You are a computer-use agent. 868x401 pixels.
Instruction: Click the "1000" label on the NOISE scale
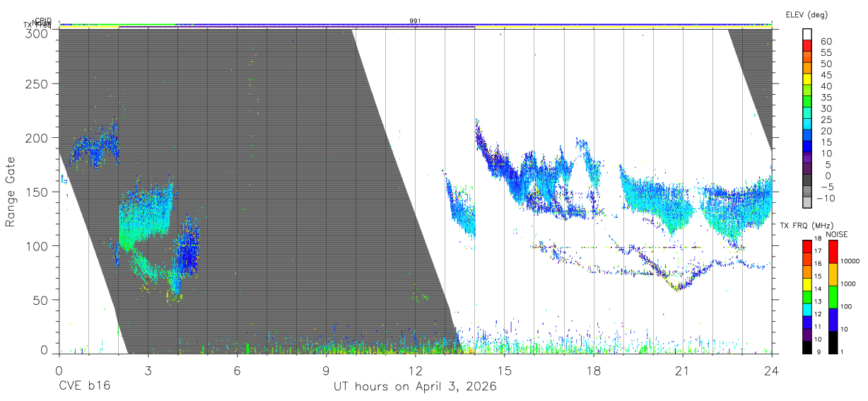point(848,284)
